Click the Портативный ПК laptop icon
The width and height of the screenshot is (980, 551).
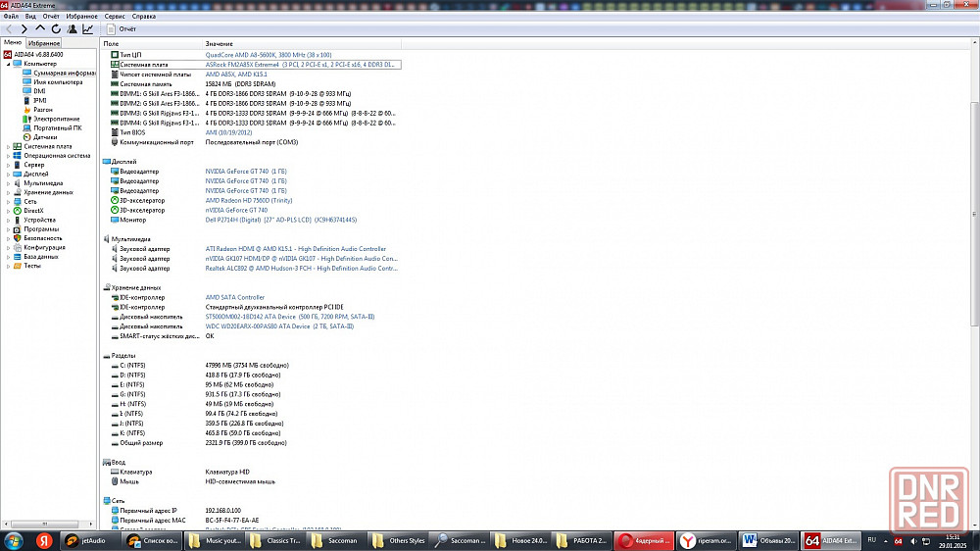pos(26,128)
